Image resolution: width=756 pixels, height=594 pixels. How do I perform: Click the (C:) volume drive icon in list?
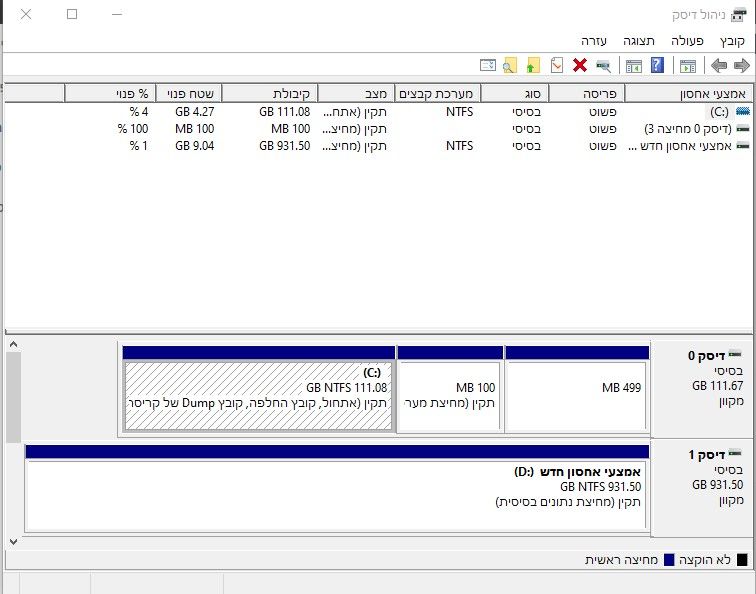tap(743, 112)
